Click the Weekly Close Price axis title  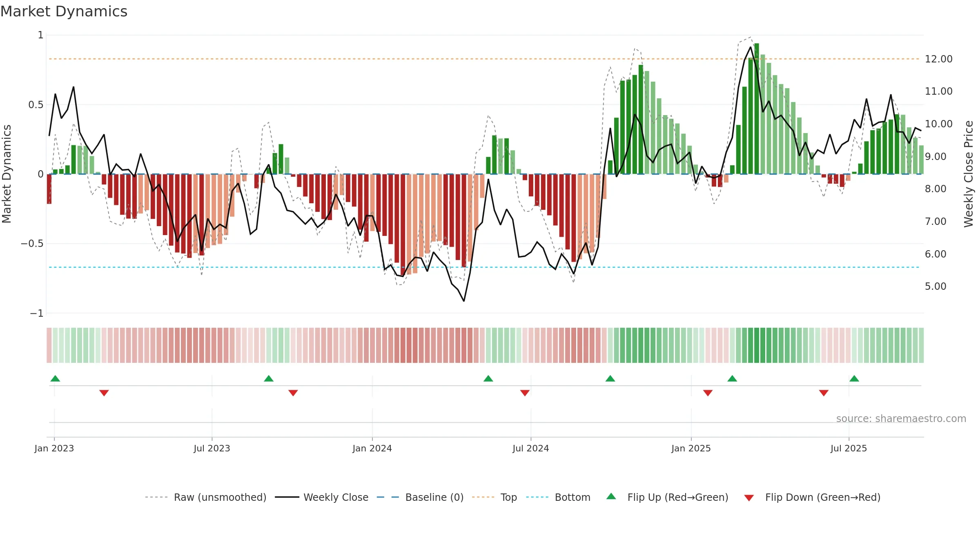coord(969,174)
